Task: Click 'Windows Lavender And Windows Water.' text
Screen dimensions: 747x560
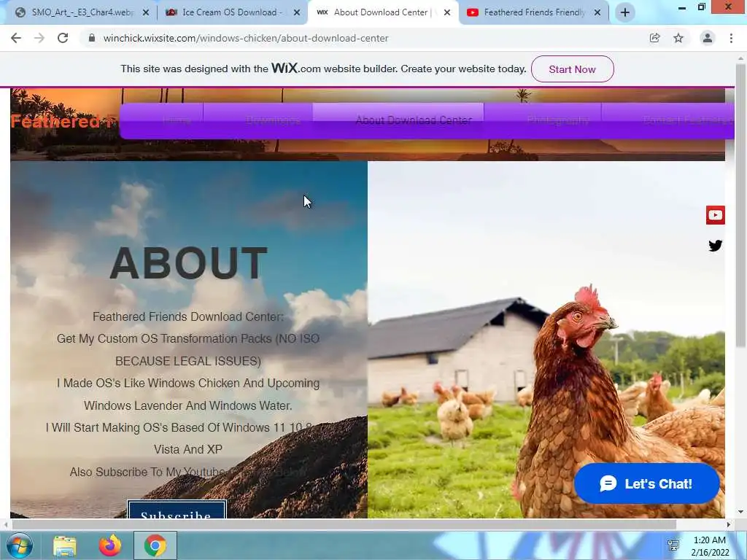Action: (188, 405)
